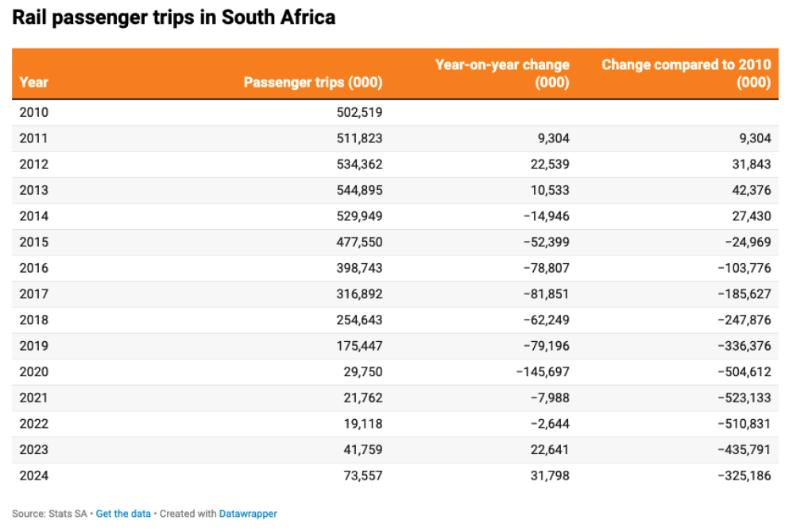The height and width of the screenshot is (532, 812).
Task: Sort by the Year column header
Action: tap(33, 82)
